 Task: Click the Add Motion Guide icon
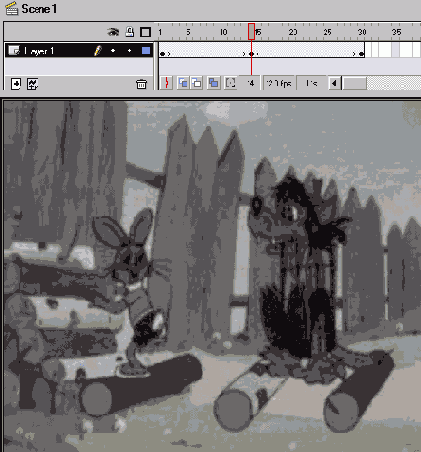(32, 84)
